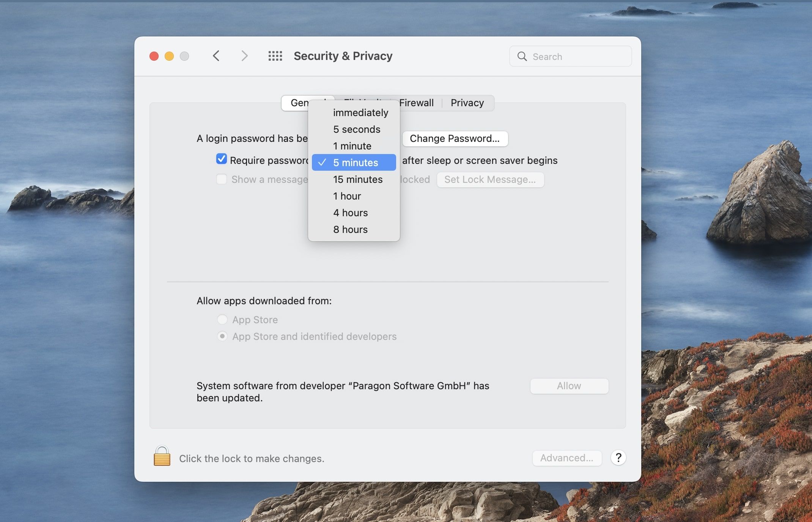Click the yellow minimize button icon
Image resolution: width=812 pixels, height=522 pixels.
pos(168,54)
